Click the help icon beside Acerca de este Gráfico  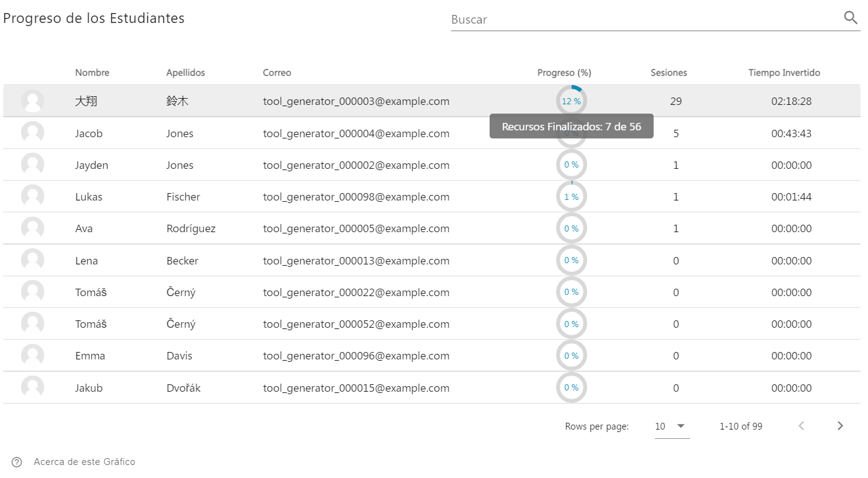17,462
